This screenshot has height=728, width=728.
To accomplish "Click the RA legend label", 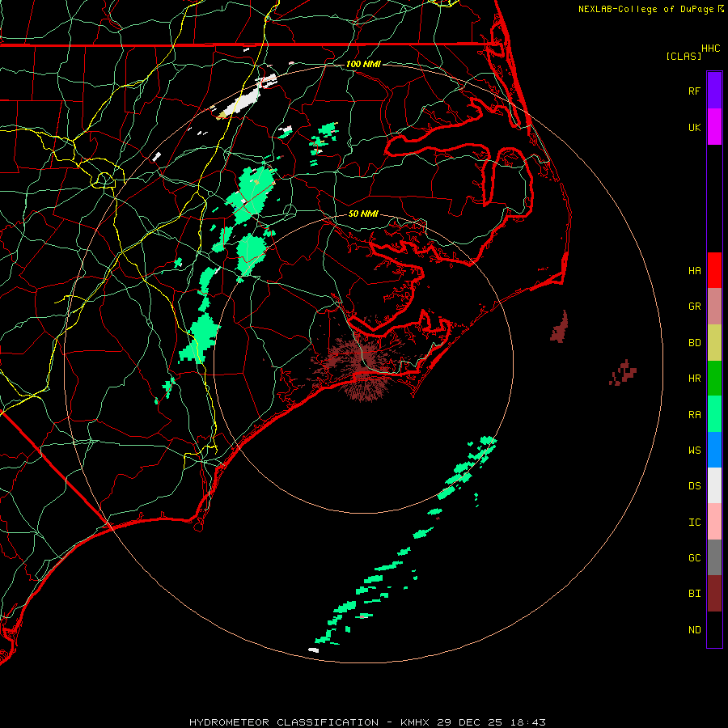I will (x=694, y=415).
